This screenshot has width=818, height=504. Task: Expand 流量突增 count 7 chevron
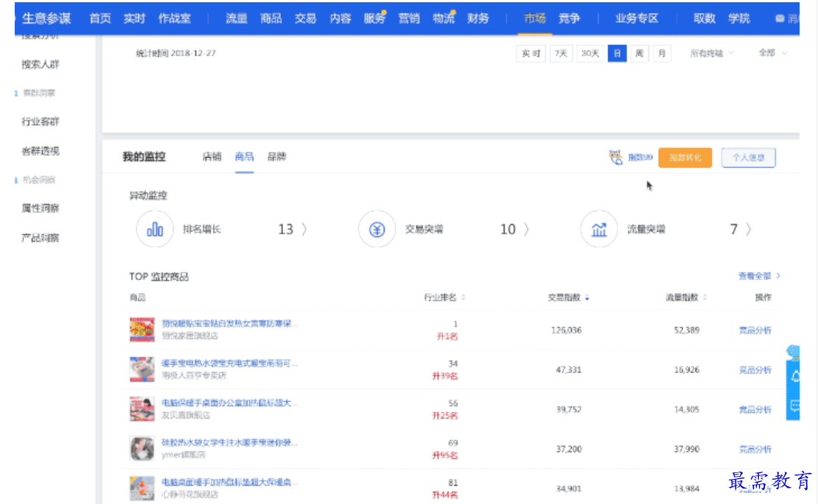(x=749, y=229)
